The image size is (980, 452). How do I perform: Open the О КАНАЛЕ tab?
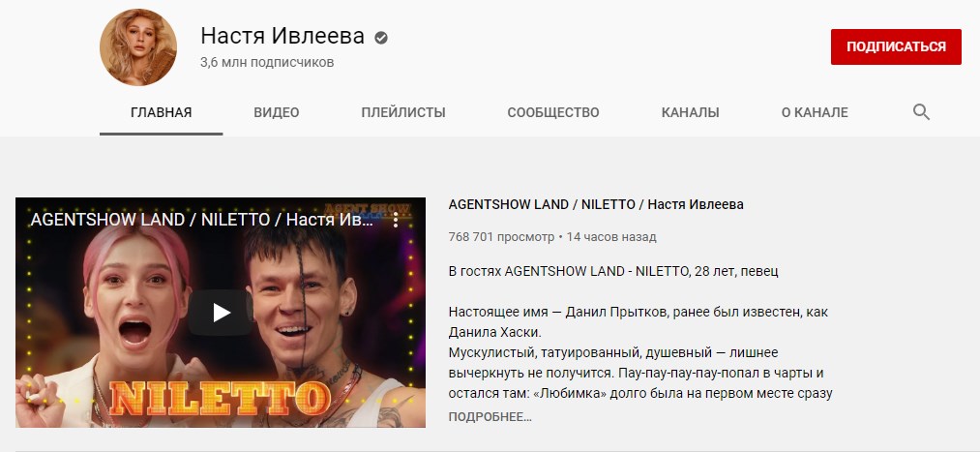[x=815, y=112]
